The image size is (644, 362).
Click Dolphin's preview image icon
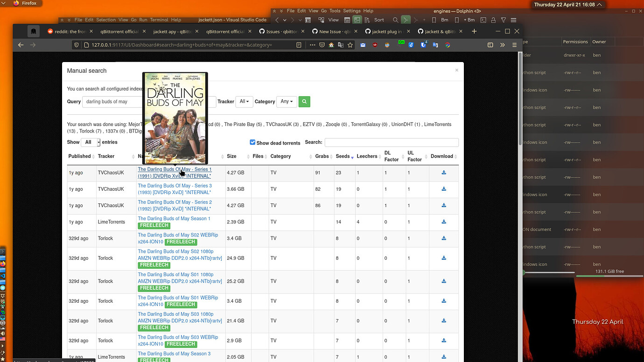tap(357, 20)
